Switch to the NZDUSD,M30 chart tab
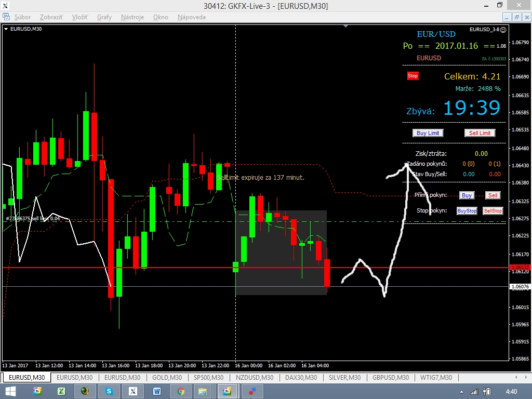 (x=255, y=377)
